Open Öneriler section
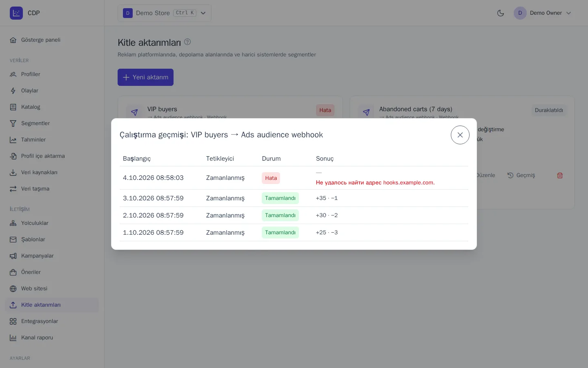The width and height of the screenshot is (588, 368). click(x=52, y=272)
